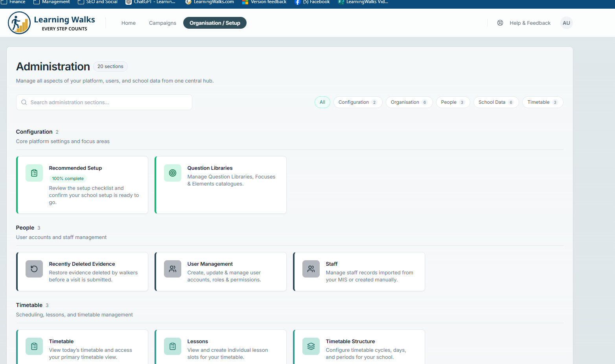This screenshot has width=615, height=364.
Task: Click the Learning Walks logo icon
Action: coord(19,23)
